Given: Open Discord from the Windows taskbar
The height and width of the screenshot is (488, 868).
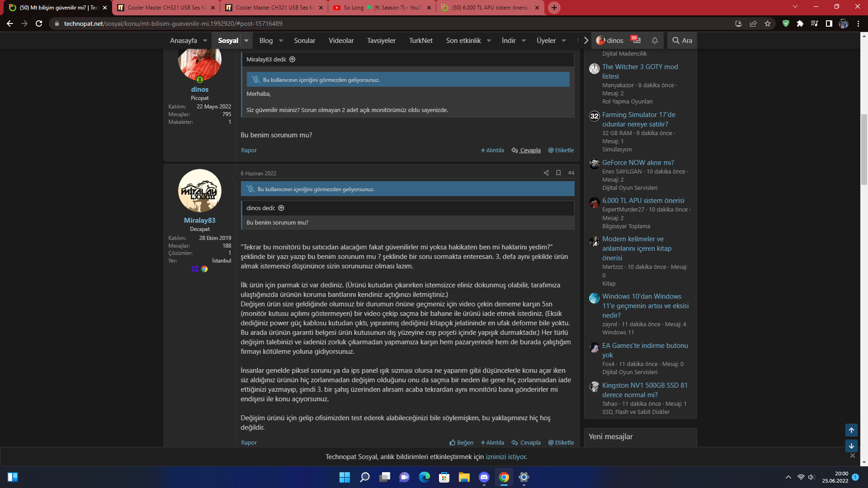Looking at the screenshot, I should click(x=484, y=477).
